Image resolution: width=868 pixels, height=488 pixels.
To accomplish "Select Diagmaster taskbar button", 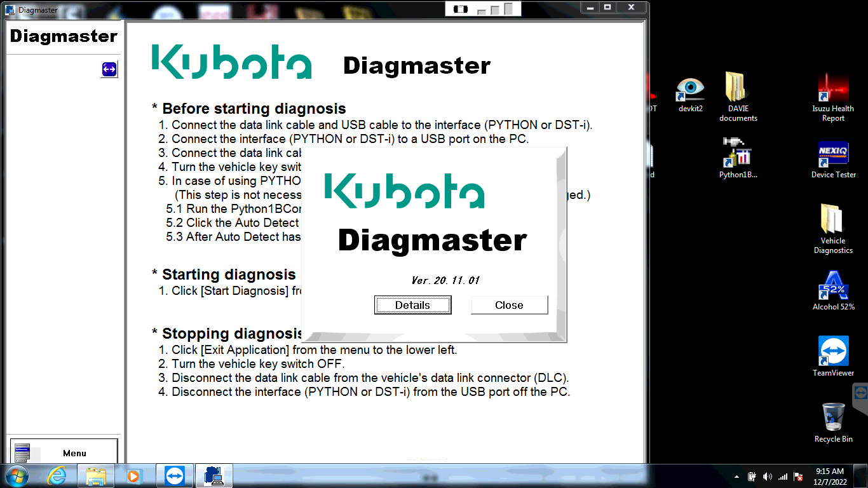I will (x=214, y=475).
